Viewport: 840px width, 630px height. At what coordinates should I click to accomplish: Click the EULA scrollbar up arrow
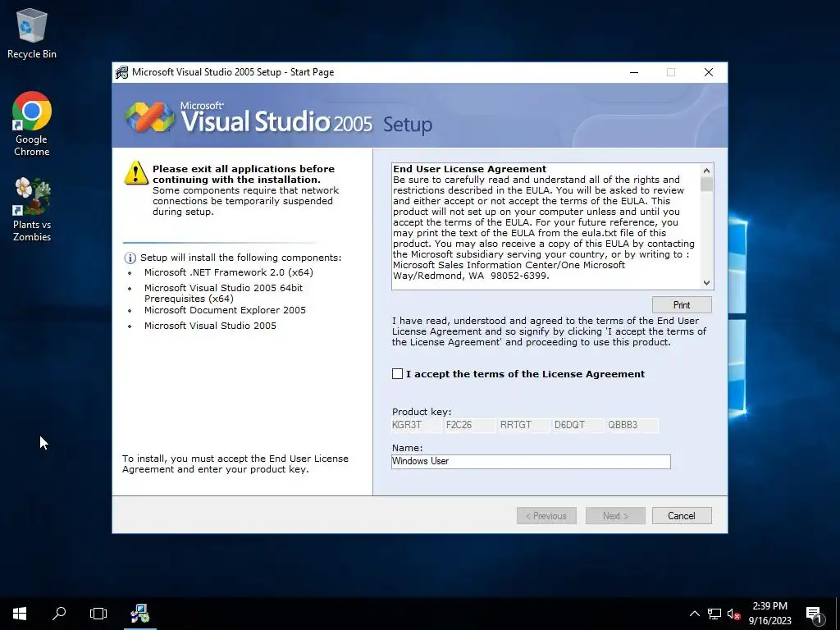pos(706,171)
